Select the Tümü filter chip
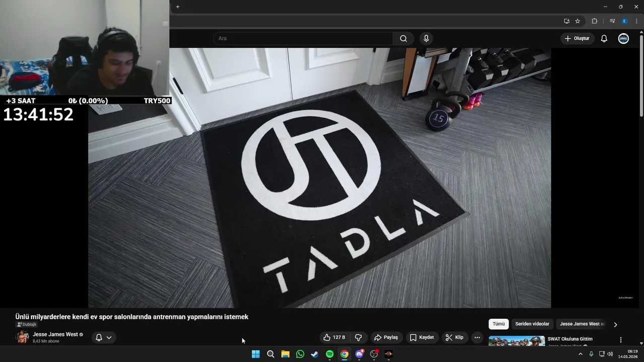The width and height of the screenshot is (644, 362). (x=499, y=324)
